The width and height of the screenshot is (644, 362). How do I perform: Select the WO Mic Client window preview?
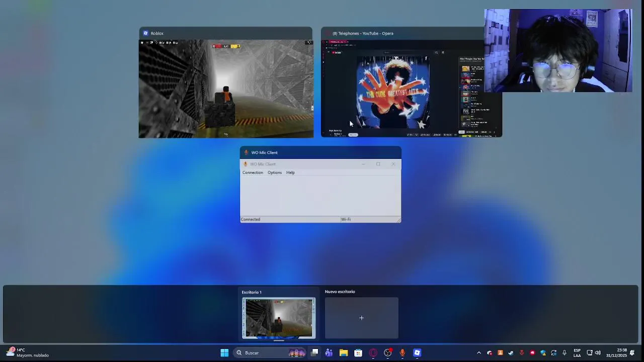click(320, 191)
